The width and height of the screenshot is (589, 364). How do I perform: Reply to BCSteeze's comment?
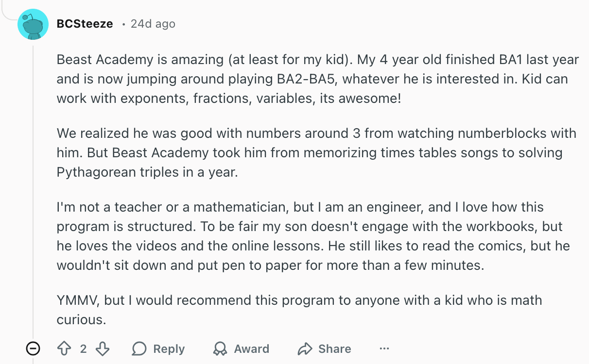[x=158, y=348]
